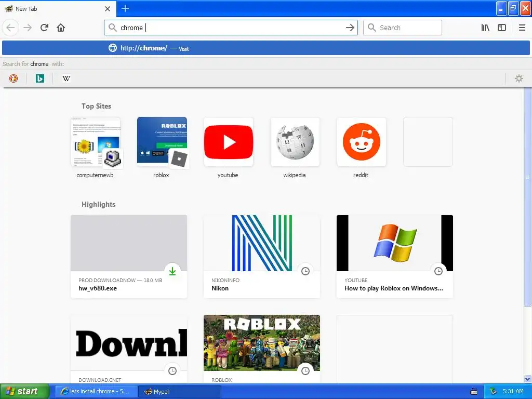Click the empty top site tile after reddit

[x=428, y=142]
